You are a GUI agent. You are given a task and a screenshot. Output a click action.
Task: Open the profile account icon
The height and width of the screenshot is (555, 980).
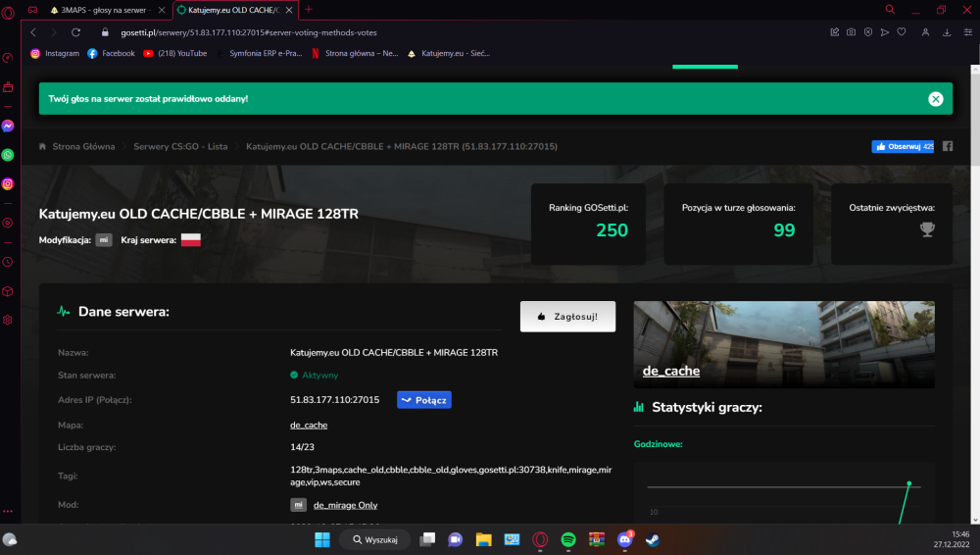click(926, 32)
